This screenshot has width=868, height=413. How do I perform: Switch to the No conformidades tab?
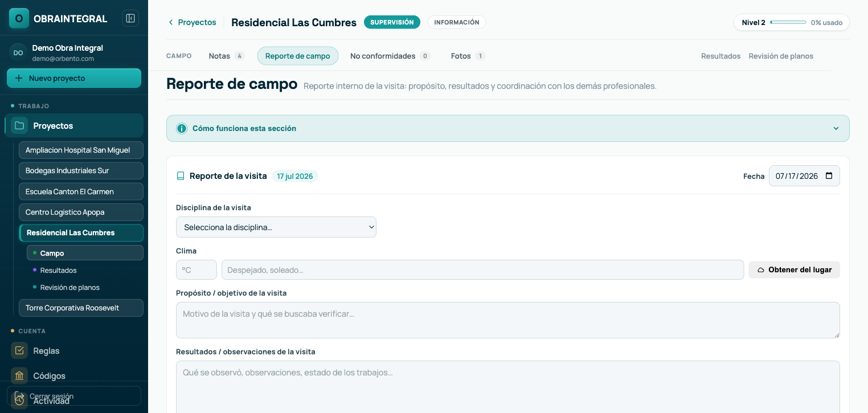tap(390, 56)
